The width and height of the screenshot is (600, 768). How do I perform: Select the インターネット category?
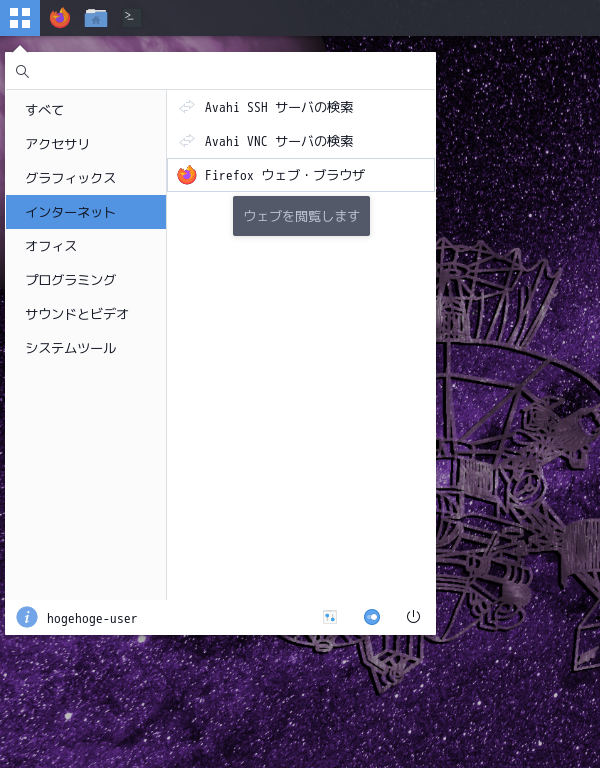coord(86,212)
